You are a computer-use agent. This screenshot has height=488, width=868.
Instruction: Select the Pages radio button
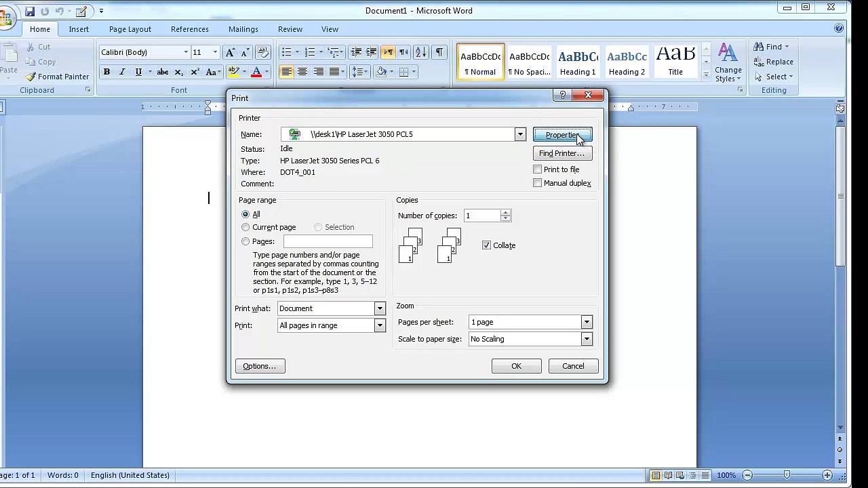point(245,241)
